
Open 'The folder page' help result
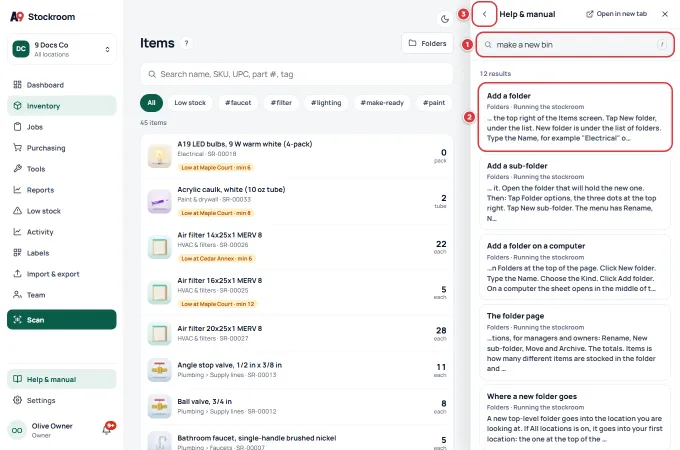[x=575, y=342]
